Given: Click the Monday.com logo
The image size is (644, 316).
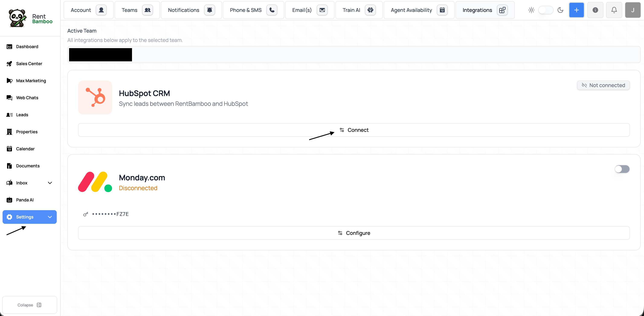Looking at the screenshot, I should 95,182.
